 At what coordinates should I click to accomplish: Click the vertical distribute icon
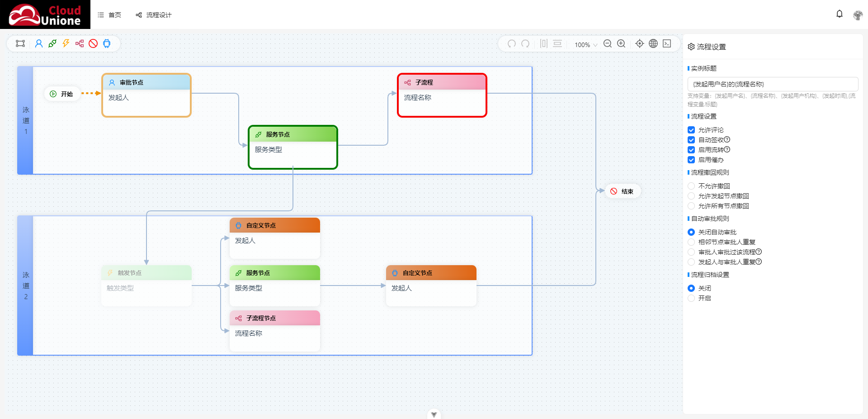pos(557,43)
